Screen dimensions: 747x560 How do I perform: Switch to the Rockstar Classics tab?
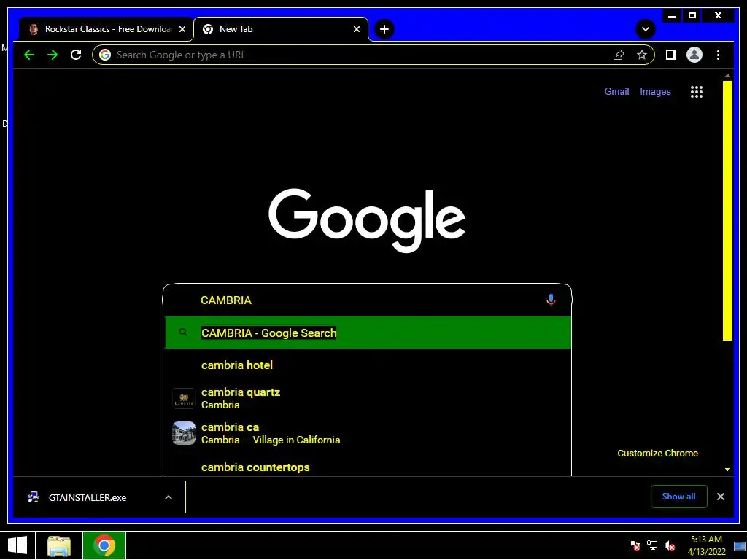click(106, 29)
